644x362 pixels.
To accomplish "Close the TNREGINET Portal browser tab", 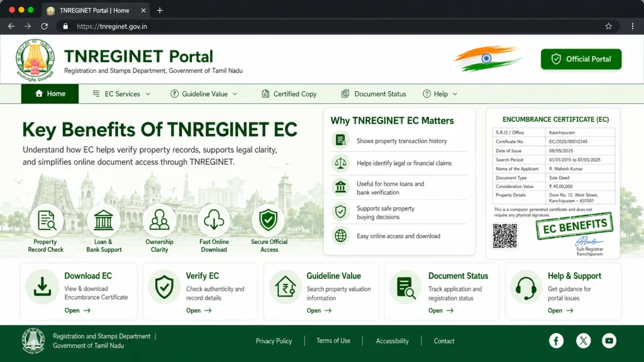I will 143,11.
